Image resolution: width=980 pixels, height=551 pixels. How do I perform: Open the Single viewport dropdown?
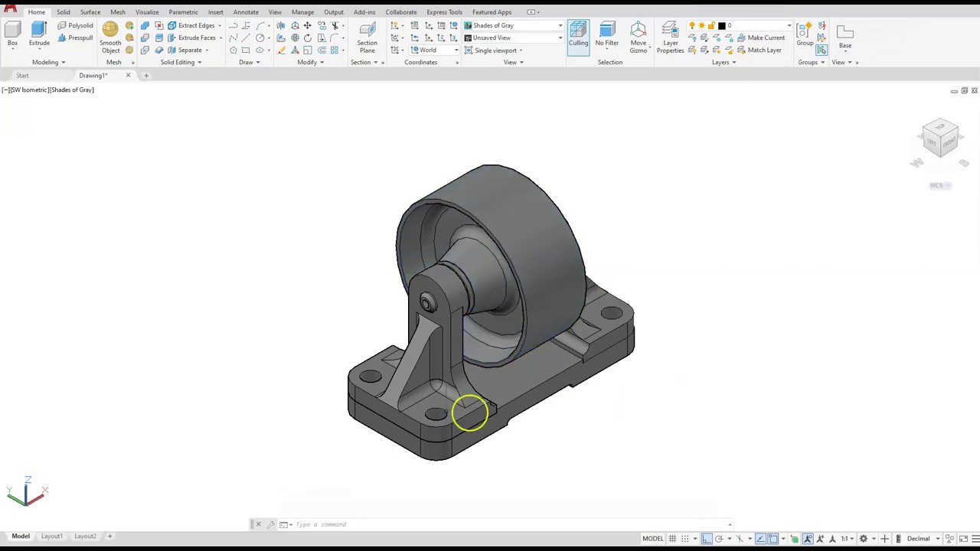click(x=493, y=51)
